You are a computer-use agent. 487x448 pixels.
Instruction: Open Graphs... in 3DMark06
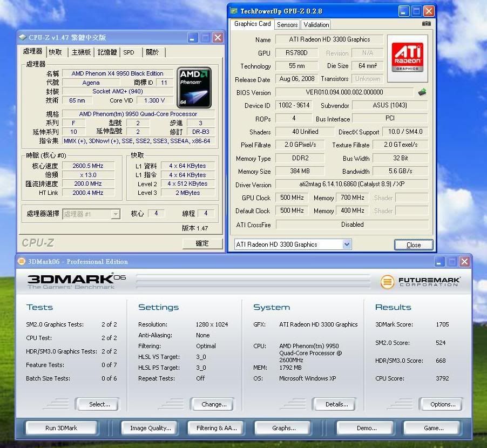tap(282, 428)
